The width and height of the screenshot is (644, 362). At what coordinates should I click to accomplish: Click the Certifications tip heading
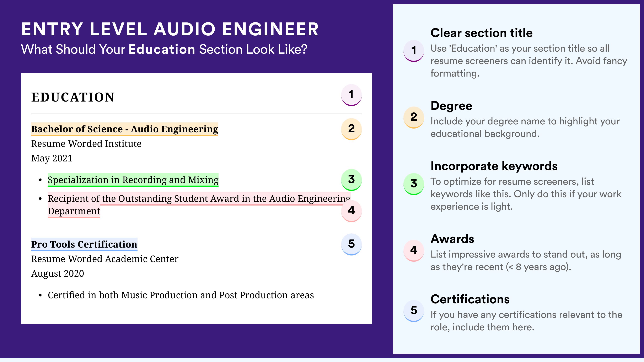(470, 299)
